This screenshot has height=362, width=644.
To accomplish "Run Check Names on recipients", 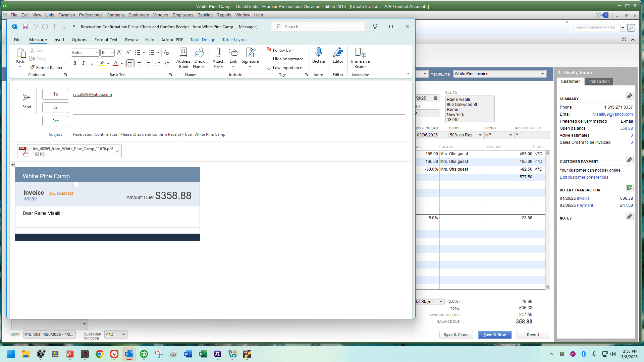I will 199,58.
